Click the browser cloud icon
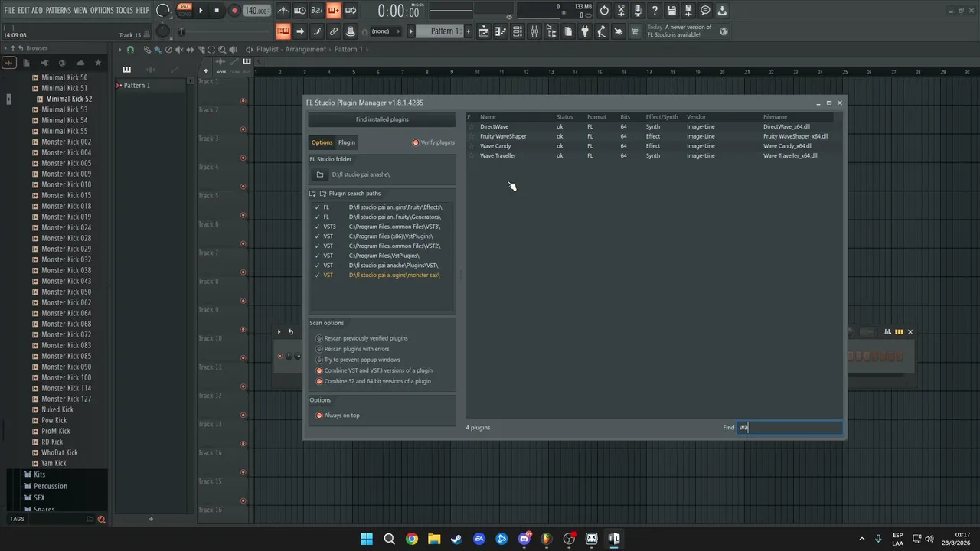 point(80,63)
